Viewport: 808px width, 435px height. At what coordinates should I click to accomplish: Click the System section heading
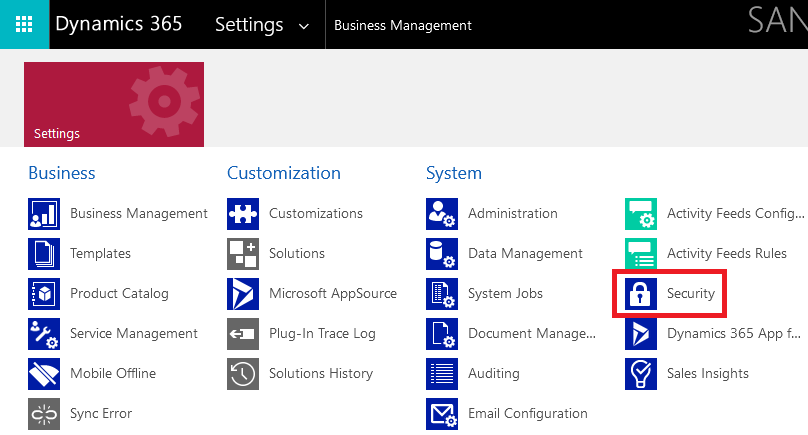tap(453, 173)
